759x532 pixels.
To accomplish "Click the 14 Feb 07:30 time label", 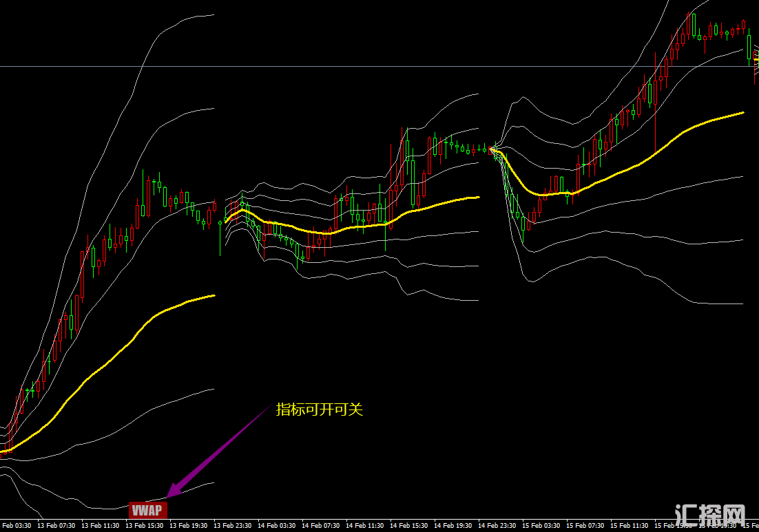I will [x=321, y=526].
